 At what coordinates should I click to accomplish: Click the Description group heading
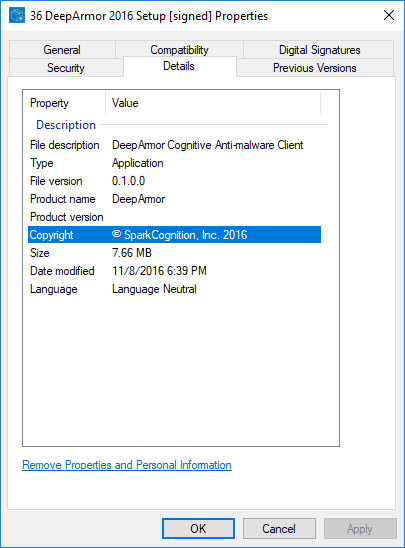coord(66,125)
